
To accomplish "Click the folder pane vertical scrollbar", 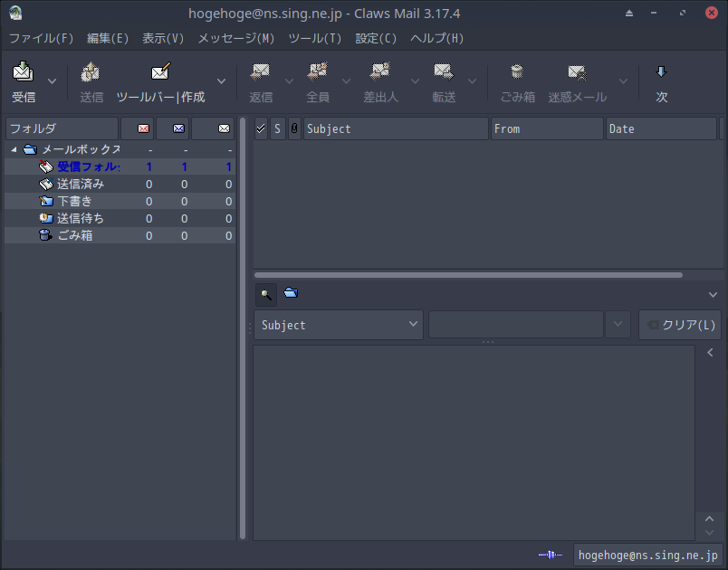I will click(243, 328).
